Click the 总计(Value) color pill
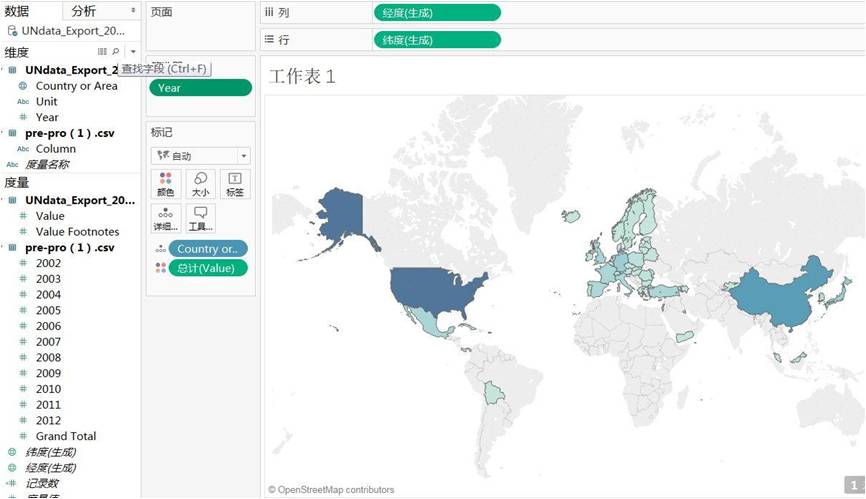The image size is (866, 499). click(x=207, y=268)
